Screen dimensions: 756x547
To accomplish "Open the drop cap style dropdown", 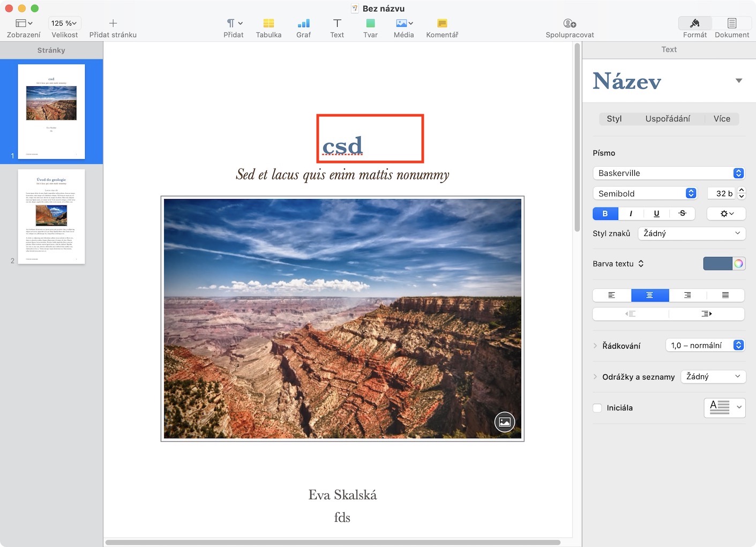I will 724,408.
